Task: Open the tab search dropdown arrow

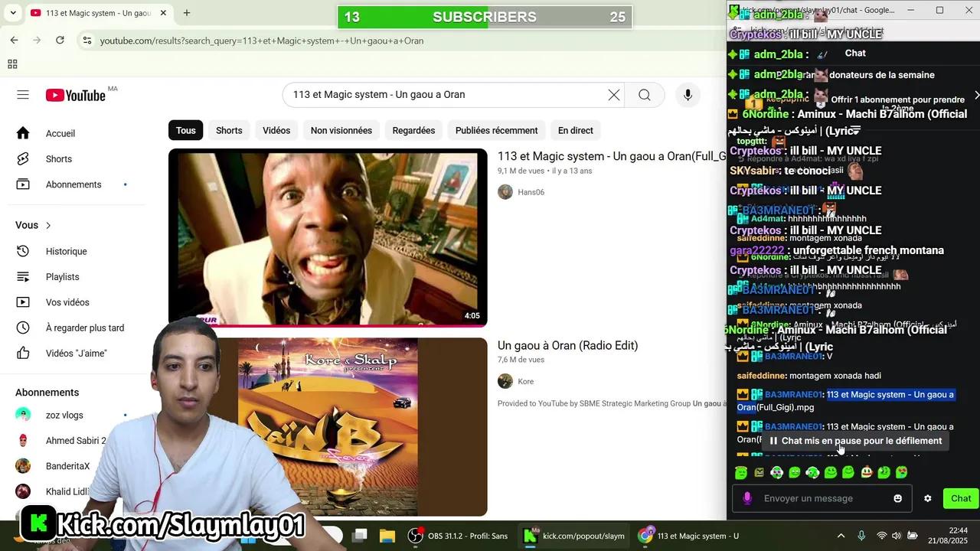Action: pyautogui.click(x=14, y=13)
